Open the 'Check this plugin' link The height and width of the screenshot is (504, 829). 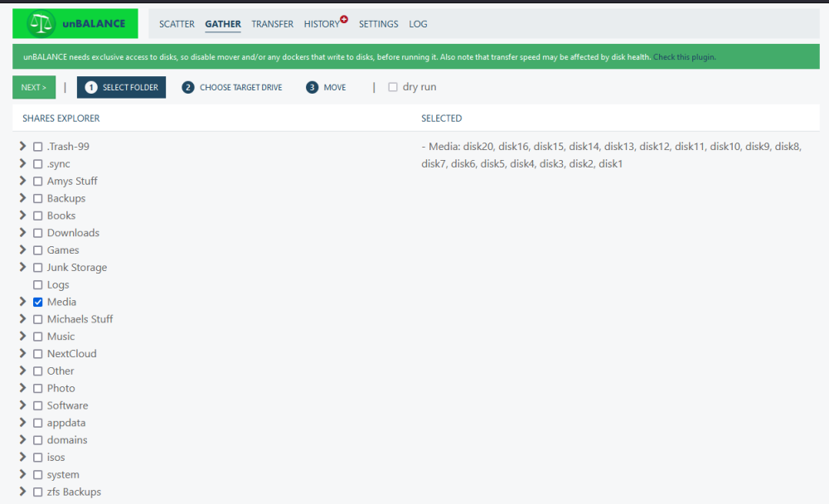click(684, 57)
